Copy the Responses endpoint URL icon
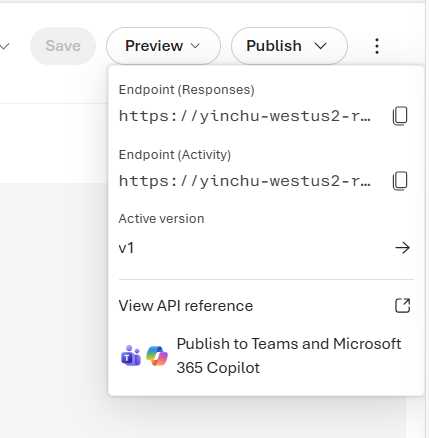Image resolution: width=429 pixels, height=438 pixels. tap(400, 116)
